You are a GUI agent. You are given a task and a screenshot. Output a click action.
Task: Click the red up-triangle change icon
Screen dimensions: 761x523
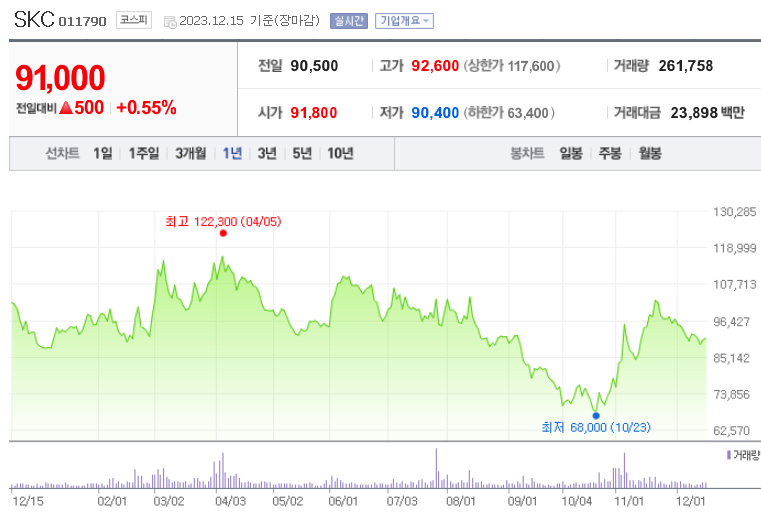point(66,108)
